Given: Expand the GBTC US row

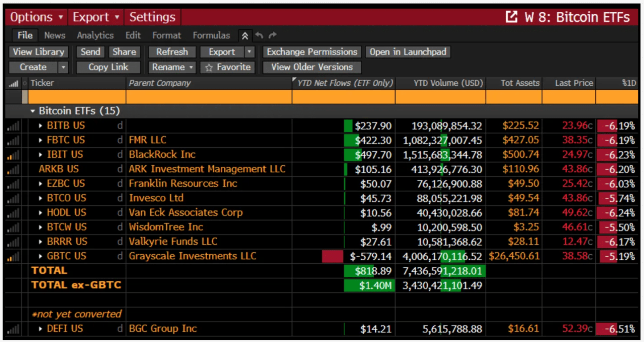Looking at the screenshot, I should (40, 256).
